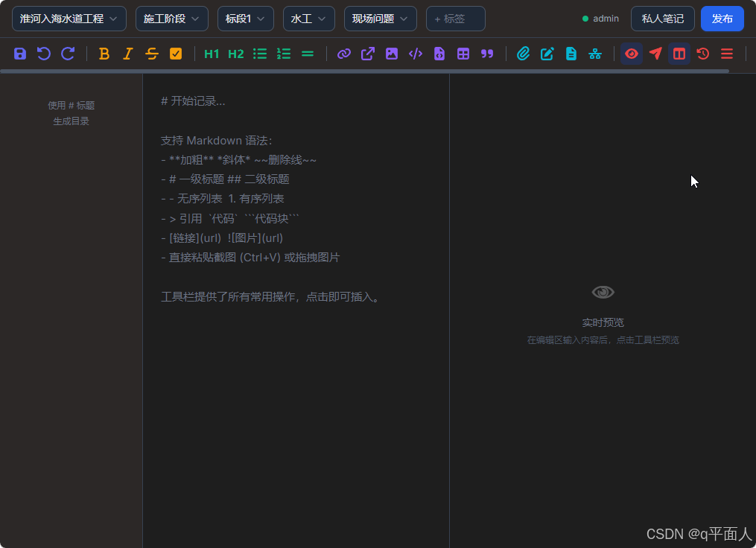Viewport: 756px width, 548px height.
Task: Open the version history icon
Action: pos(703,54)
